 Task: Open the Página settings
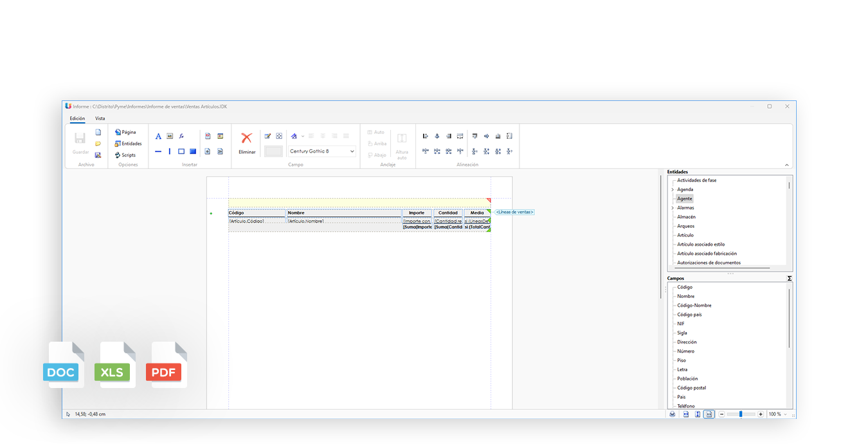tap(125, 132)
